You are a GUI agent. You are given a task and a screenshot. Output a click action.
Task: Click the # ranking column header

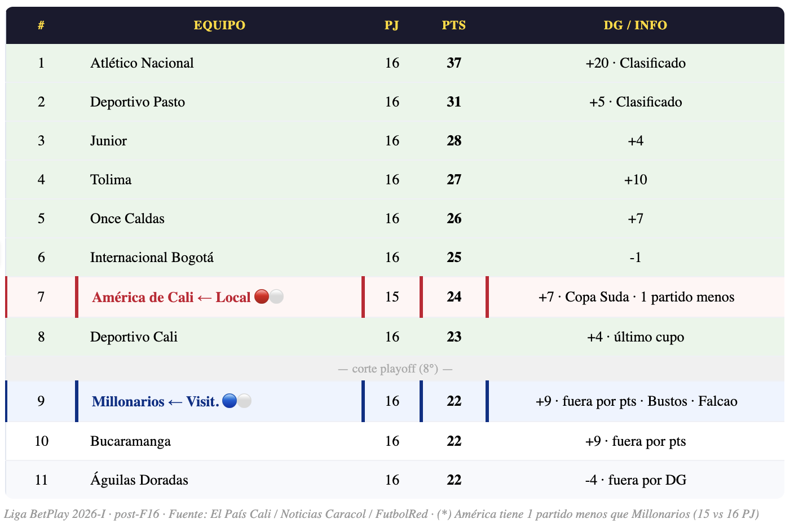click(x=41, y=25)
